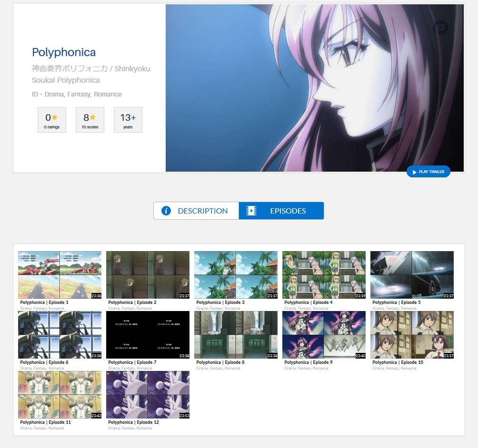Open the black Episode 7 thumbnail
This screenshot has height=448, width=478.
pos(148,335)
